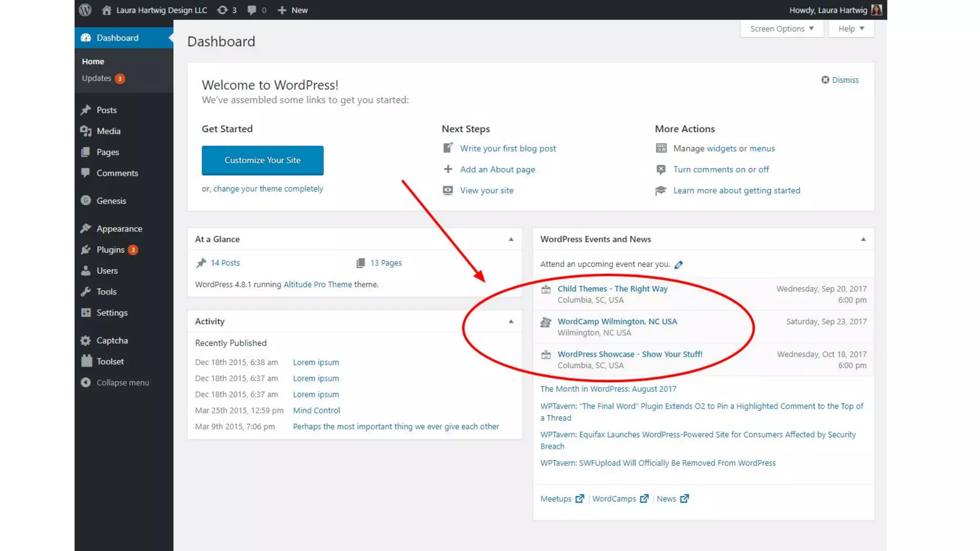Open the Captcha settings menu
The height and width of the screenshot is (551, 980).
pos(112,341)
